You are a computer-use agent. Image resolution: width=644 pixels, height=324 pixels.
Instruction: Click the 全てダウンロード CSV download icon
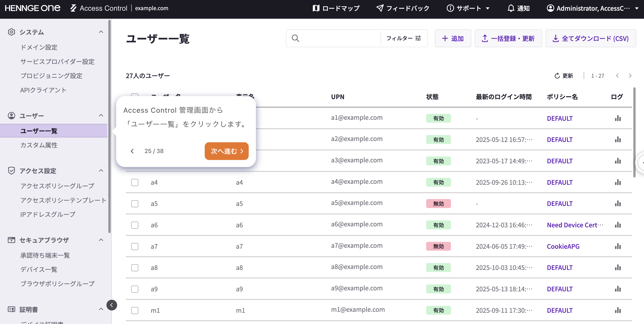pos(556,38)
